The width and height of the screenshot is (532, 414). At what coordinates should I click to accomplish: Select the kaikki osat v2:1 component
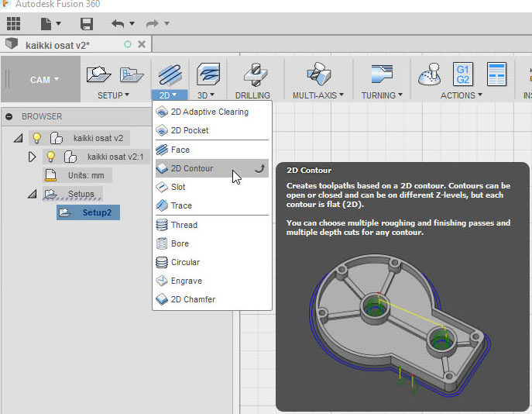115,157
